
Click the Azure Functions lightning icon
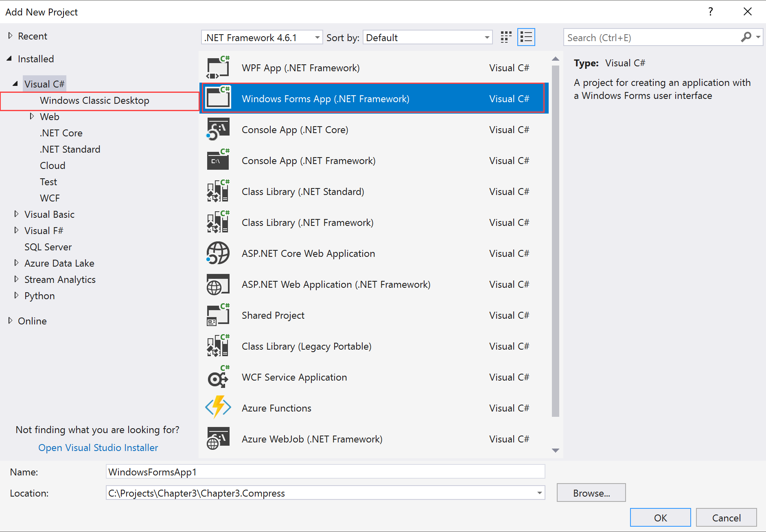[x=218, y=407]
